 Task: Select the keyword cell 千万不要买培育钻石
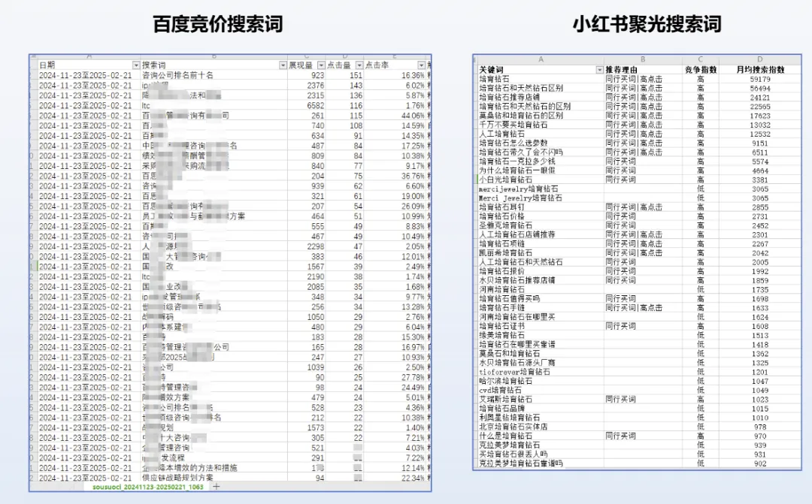coord(541,125)
